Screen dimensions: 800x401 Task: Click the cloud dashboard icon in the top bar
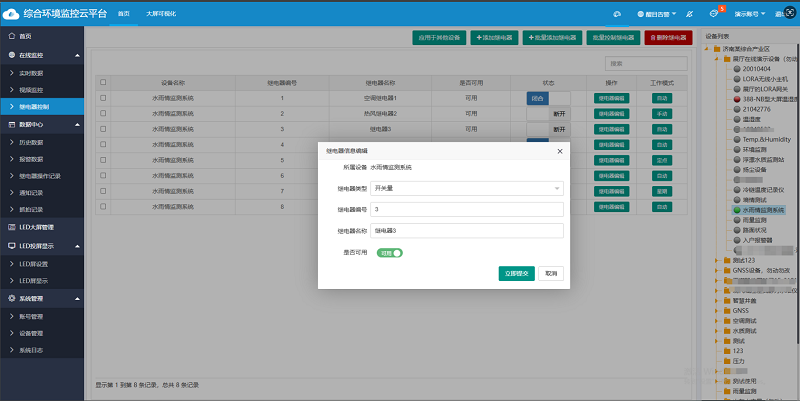click(617, 15)
